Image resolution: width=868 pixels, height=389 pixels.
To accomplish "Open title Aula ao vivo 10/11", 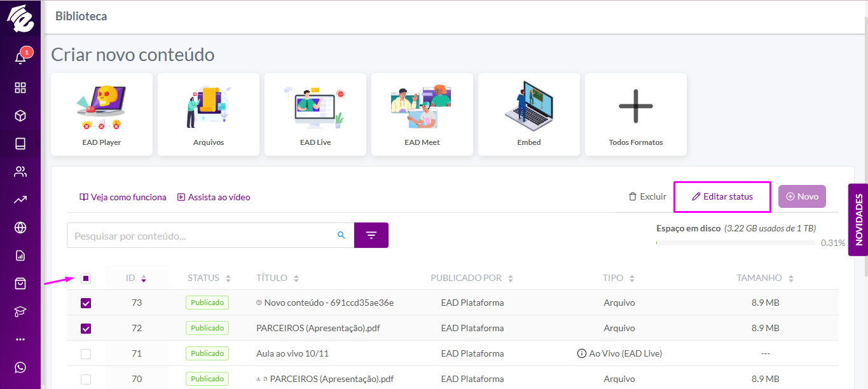I will (x=293, y=353).
